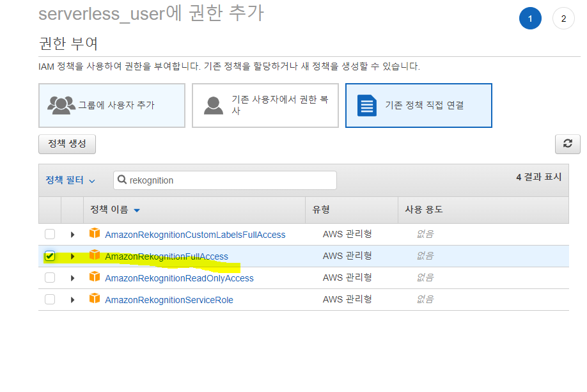The width and height of the screenshot is (587, 392).
Task: Check the AmazonRekognitionReadOnlyAccess checkbox
Action: (x=50, y=278)
